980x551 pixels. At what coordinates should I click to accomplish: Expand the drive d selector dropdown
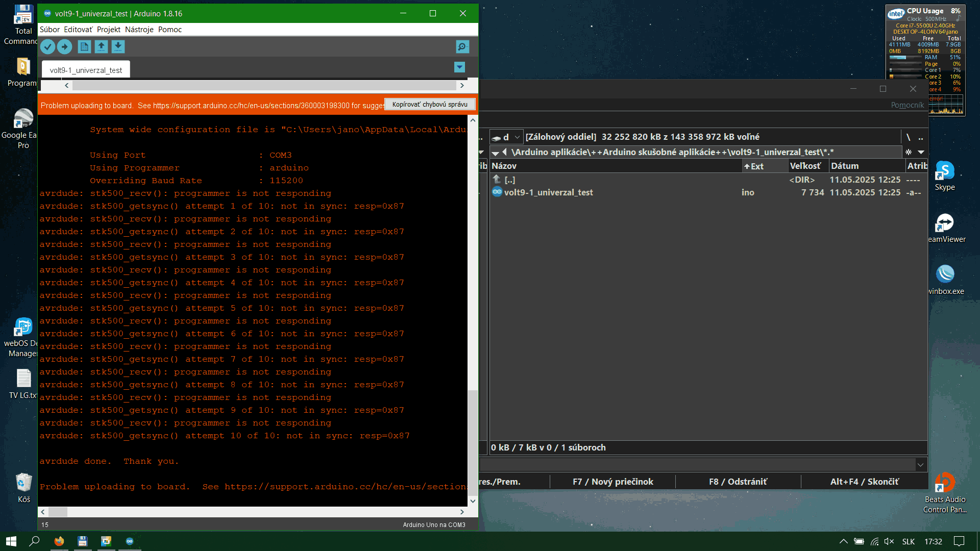(x=517, y=137)
